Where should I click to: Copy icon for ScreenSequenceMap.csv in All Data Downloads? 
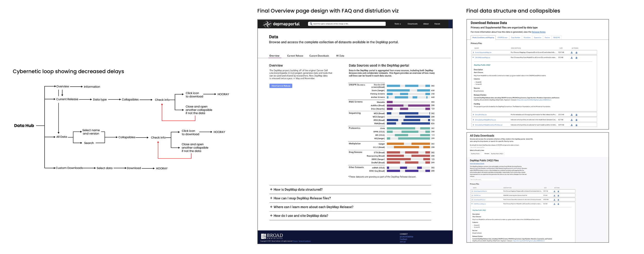[x=558, y=191]
